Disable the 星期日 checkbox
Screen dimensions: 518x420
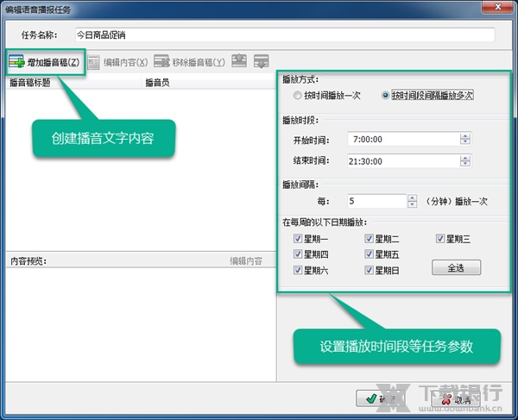[370, 270]
